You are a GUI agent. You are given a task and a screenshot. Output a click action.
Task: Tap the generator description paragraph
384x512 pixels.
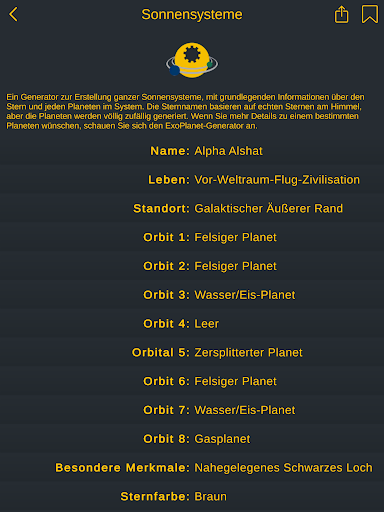click(187, 111)
